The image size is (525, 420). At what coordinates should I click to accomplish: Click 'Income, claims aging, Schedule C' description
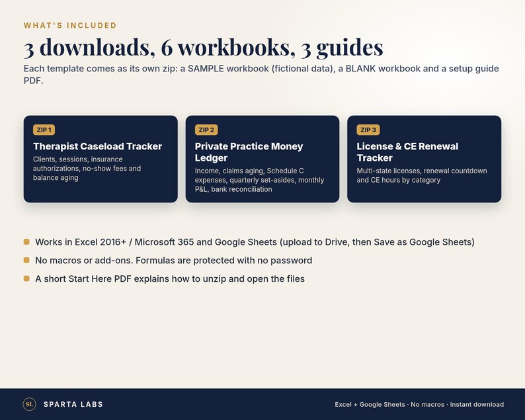pos(259,180)
